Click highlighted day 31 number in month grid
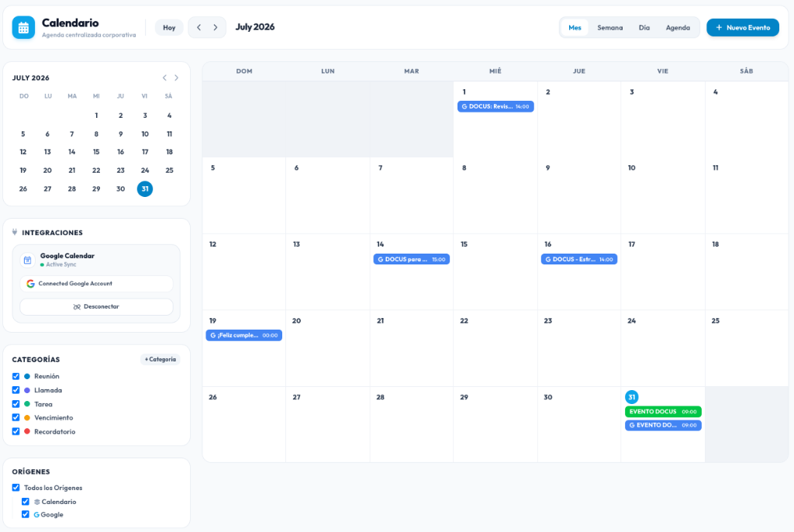This screenshot has width=794, height=532. click(x=631, y=397)
